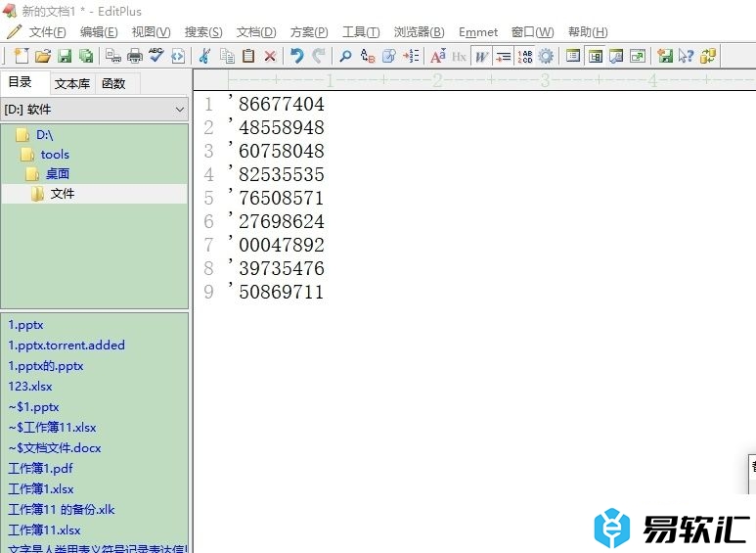Screen dimensions: 756x553
Task: Select 123.xlsx file
Action: point(30,386)
